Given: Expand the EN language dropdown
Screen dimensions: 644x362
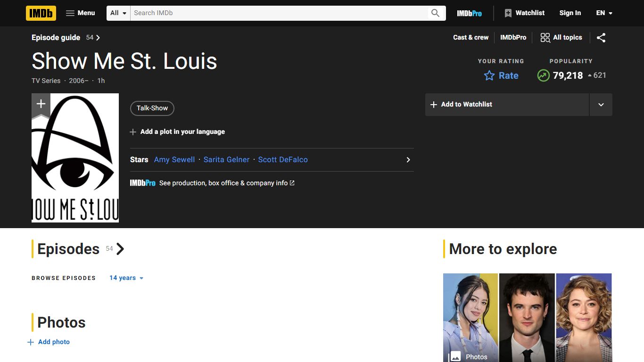Looking at the screenshot, I should tap(604, 13).
